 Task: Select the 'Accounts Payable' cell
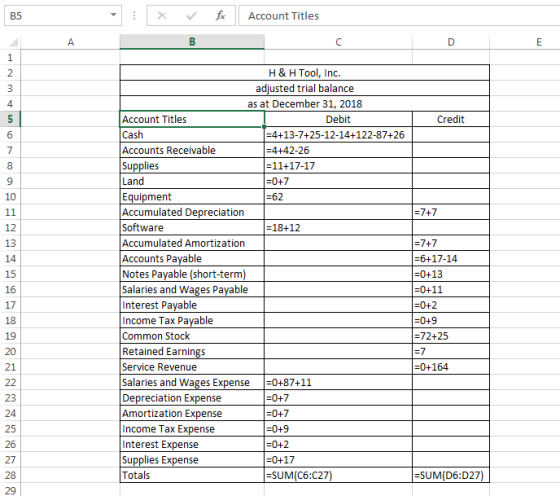point(192,259)
